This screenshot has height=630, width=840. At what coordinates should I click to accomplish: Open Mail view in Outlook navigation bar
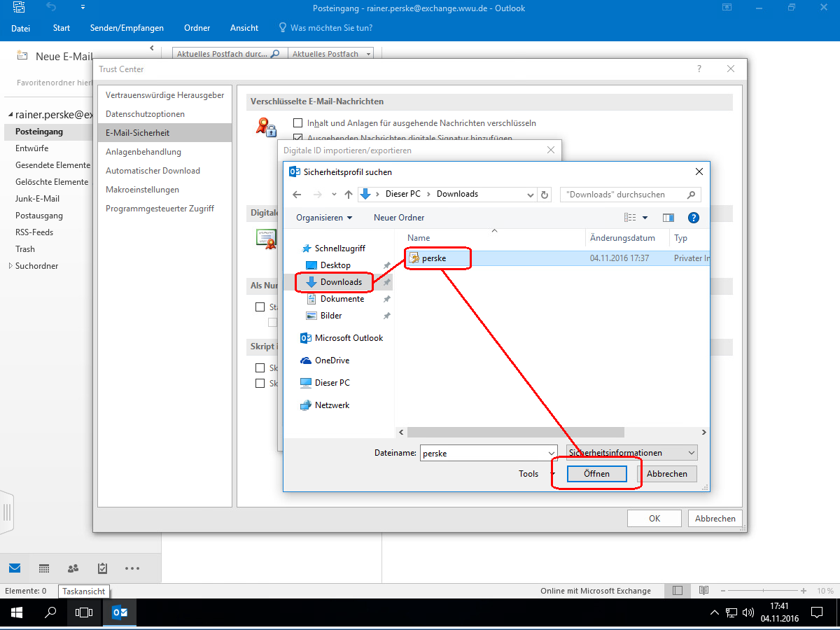pos(15,568)
